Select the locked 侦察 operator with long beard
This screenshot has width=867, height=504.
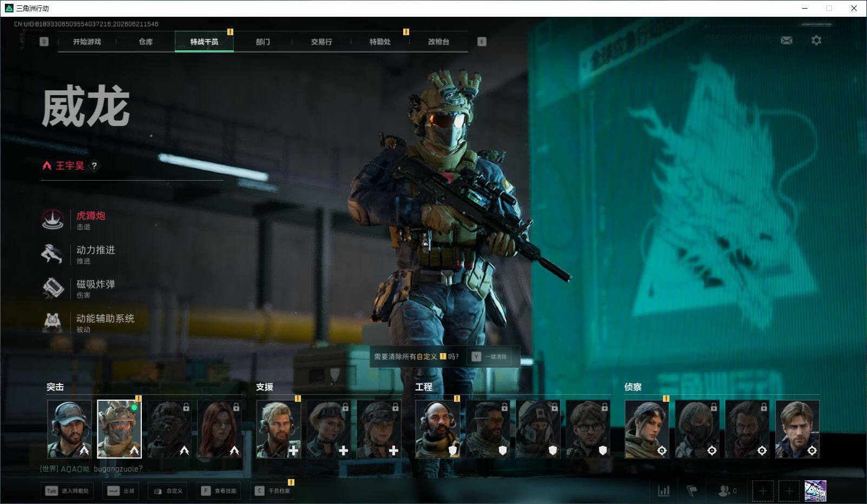747,429
